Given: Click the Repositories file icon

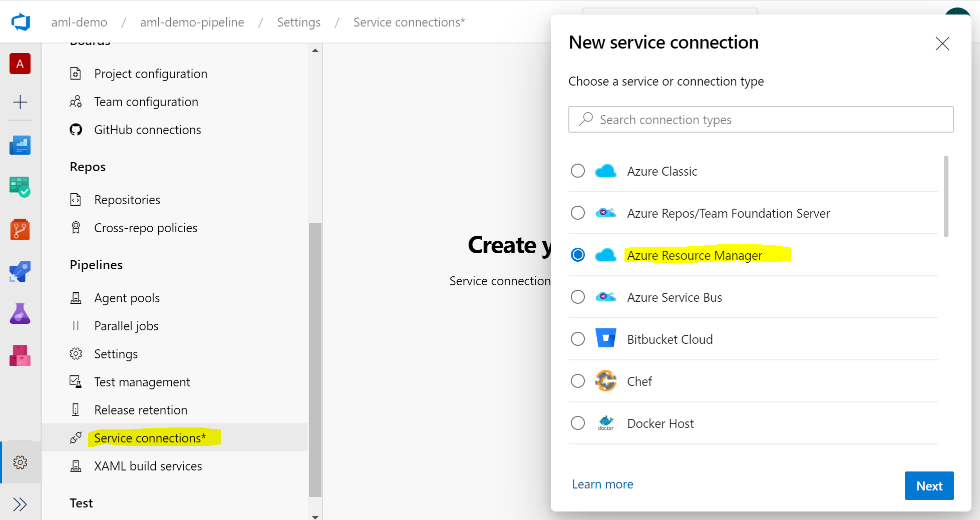Looking at the screenshot, I should (x=76, y=200).
